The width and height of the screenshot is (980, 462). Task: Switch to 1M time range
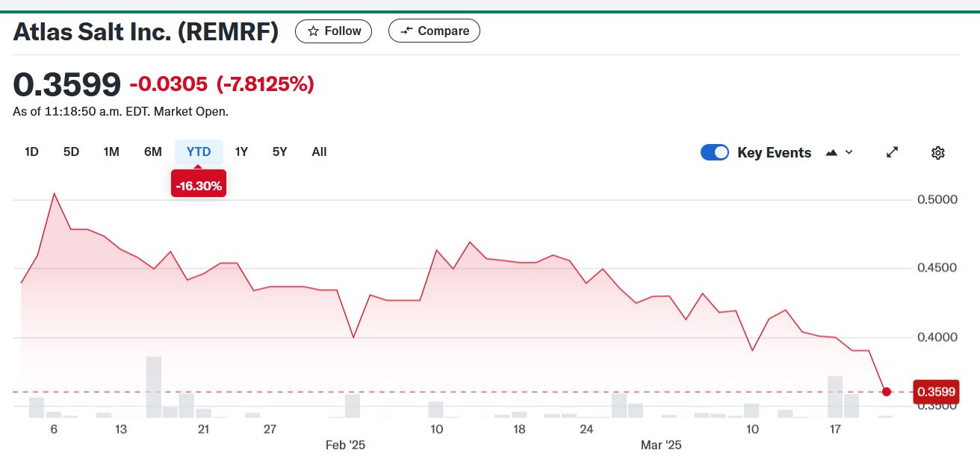(x=111, y=152)
